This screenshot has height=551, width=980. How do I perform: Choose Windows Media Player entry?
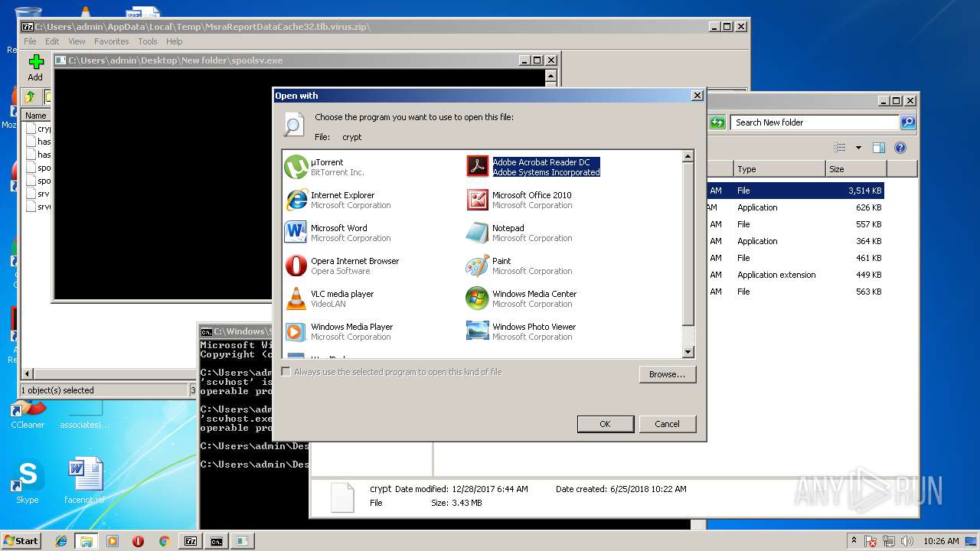(339, 331)
